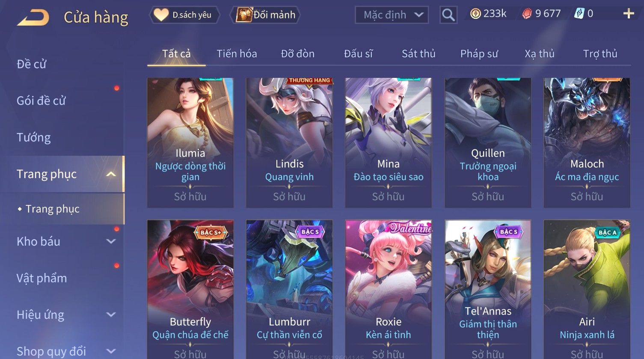Screen dimensions: 644x359
Task: Switch to the Pháp sư tab
Action: [x=479, y=53]
